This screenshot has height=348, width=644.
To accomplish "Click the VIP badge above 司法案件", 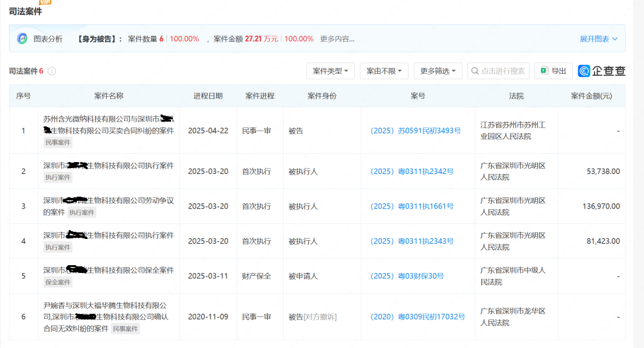I will click(x=45, y=2).
